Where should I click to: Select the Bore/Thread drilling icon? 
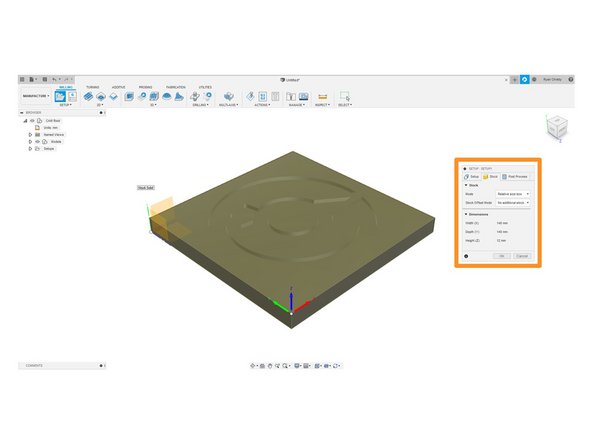point(208,96)
